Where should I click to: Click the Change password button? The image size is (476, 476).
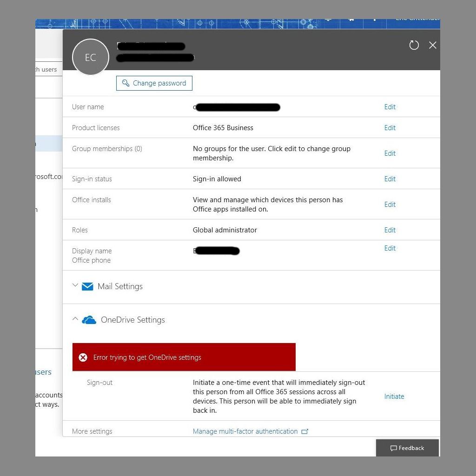click(x=154, y=83)
